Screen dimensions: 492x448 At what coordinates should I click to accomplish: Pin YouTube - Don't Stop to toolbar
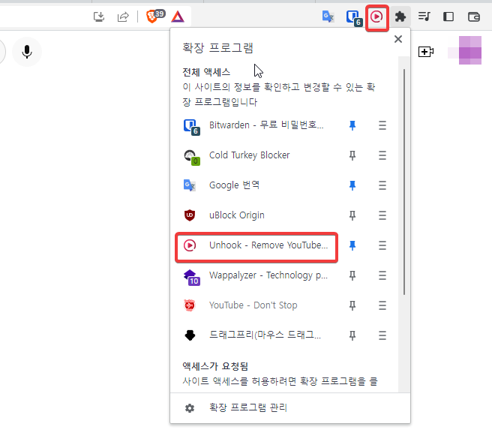coord(352,305)
